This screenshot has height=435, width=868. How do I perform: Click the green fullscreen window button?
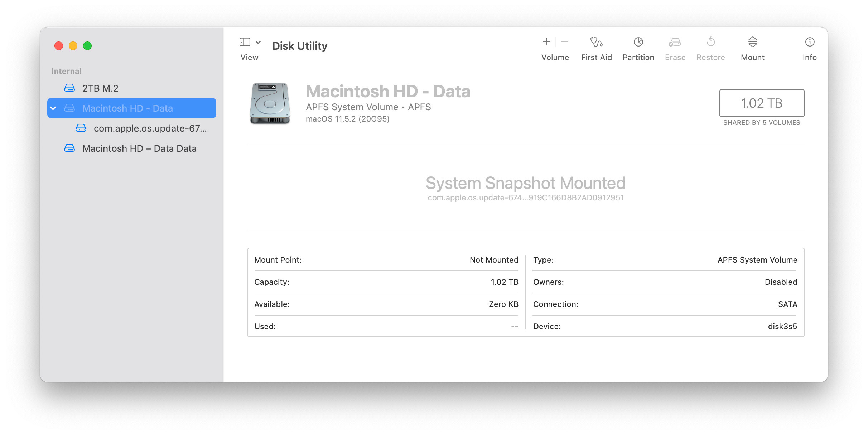point(87,46)
